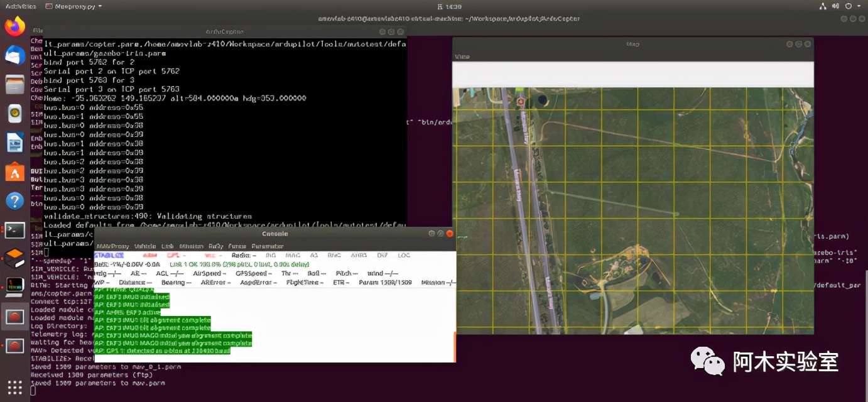The image size is (868, 402).
Task: Open Firefox from the dock
Action: click(14, 26)
